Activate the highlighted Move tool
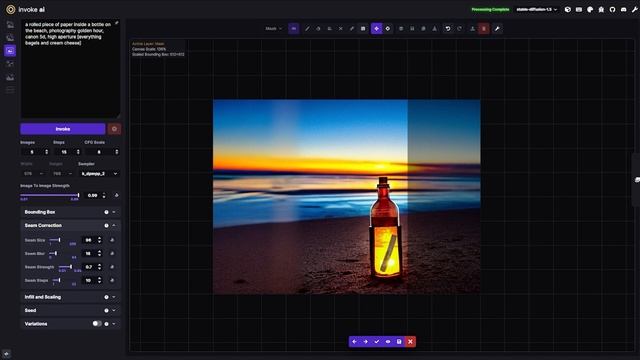 pos(376,29)
